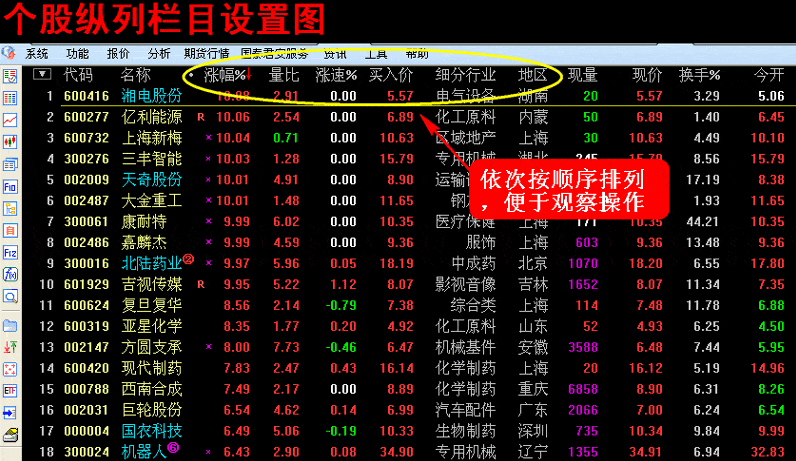Select stock 吉视传媒 in the list
The image size is (796, 461).
click(151, 285)
